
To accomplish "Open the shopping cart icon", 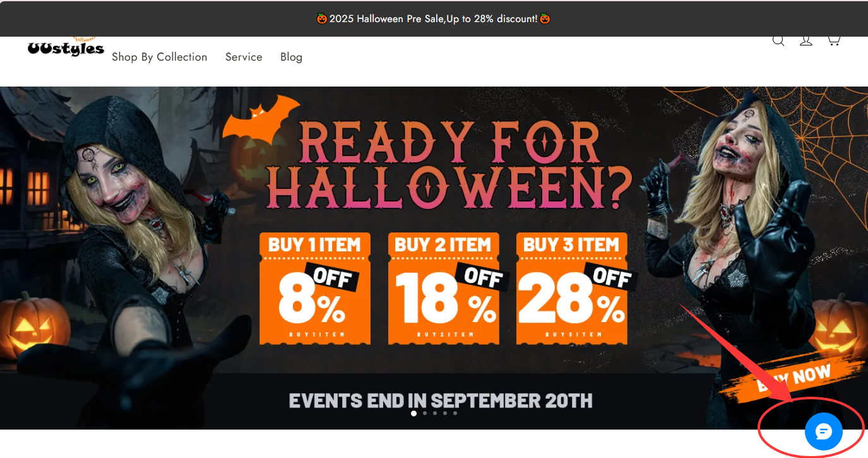I will coord(833,41).
